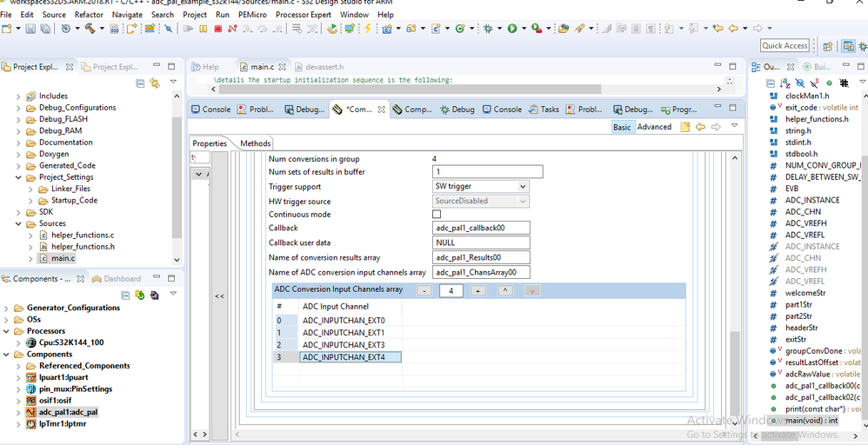Click the yellow note icon beside Advanced
868x445 pixels.
tap(685, 127)
